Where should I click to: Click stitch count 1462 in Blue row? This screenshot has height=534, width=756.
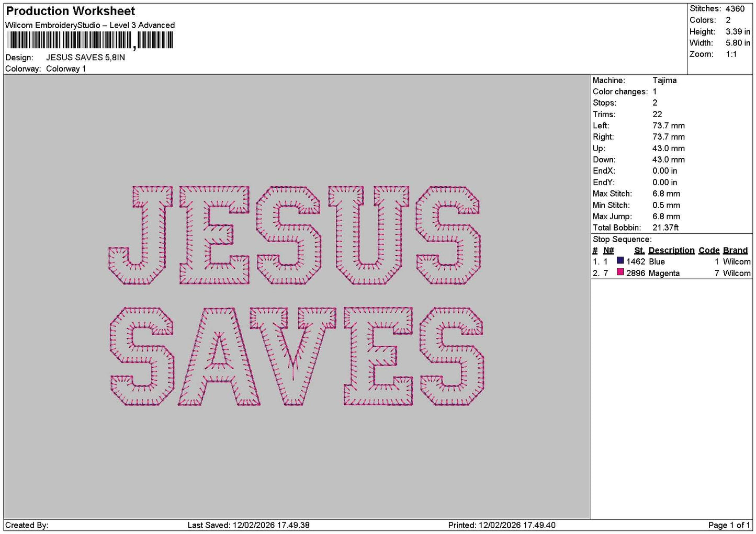click(636, 262)
